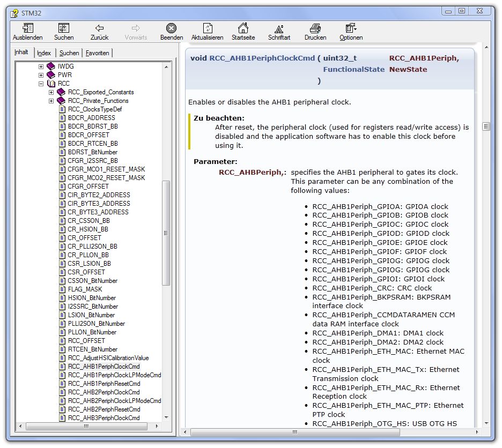Maximize the STM32 help window

(462, 11)
